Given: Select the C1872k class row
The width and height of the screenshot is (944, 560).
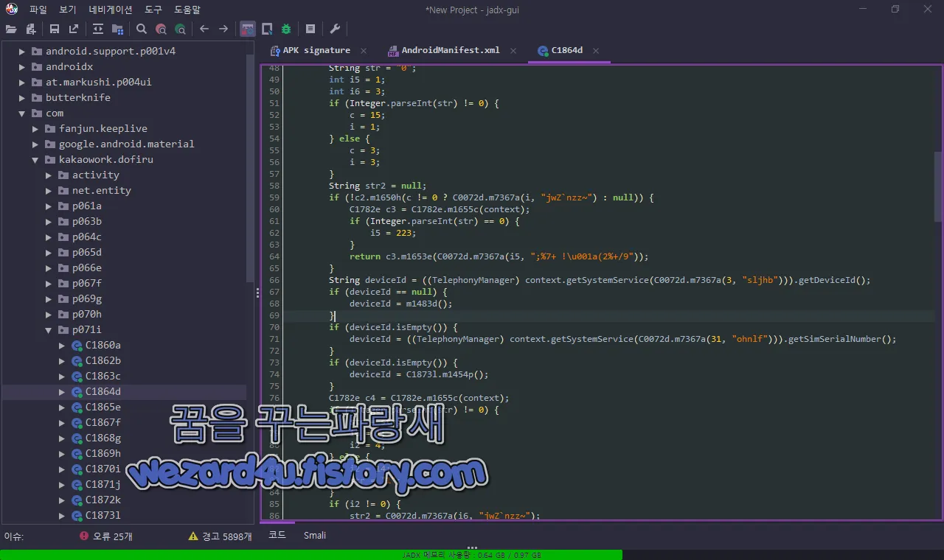Looking at the screenshot, I should [x=125, y=500].
